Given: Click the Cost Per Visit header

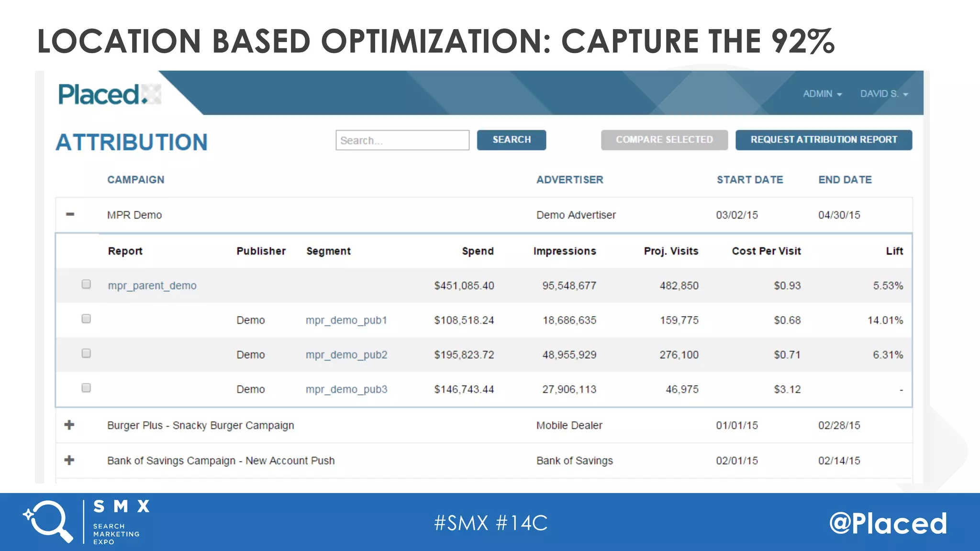Looking at the screenshot, I should (x=766, y=251).
